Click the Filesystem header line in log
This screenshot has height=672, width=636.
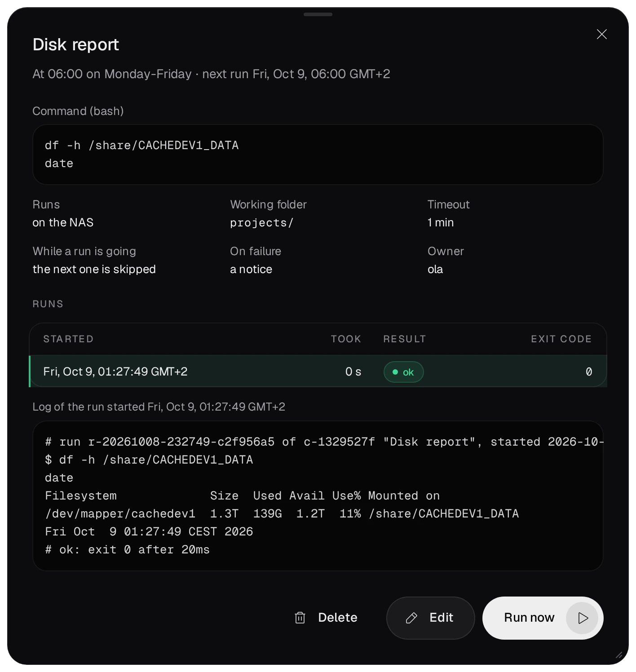pyautogui.click(x=242, y=496)
